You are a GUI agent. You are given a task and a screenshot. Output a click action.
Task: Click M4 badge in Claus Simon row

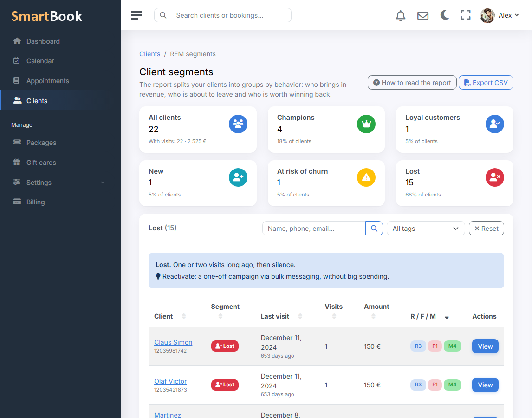pos(452,346)
